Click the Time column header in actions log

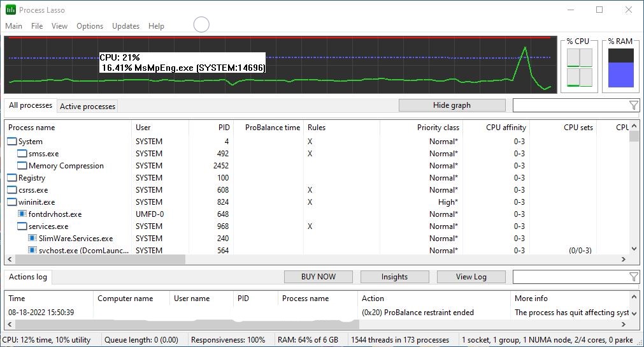tap(49, 299)
